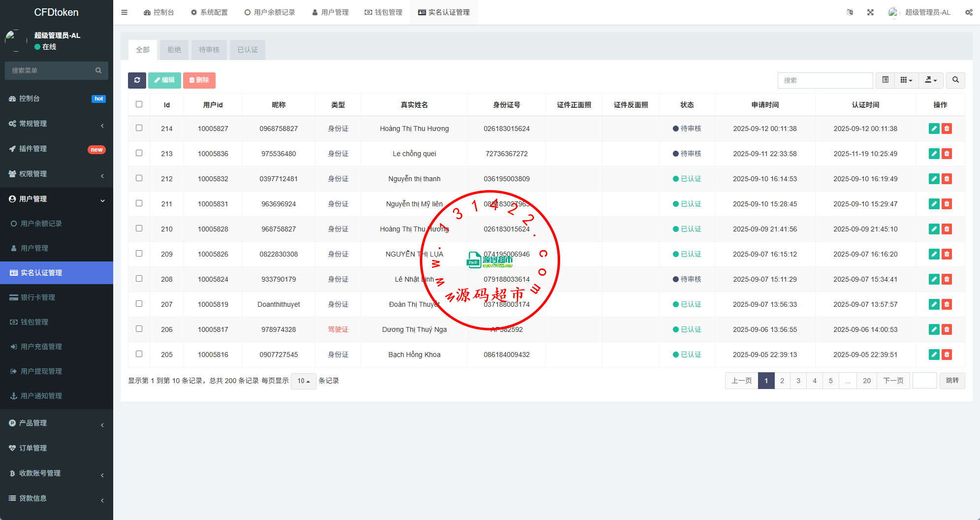Toggle the table view list icon

(885, 80)
